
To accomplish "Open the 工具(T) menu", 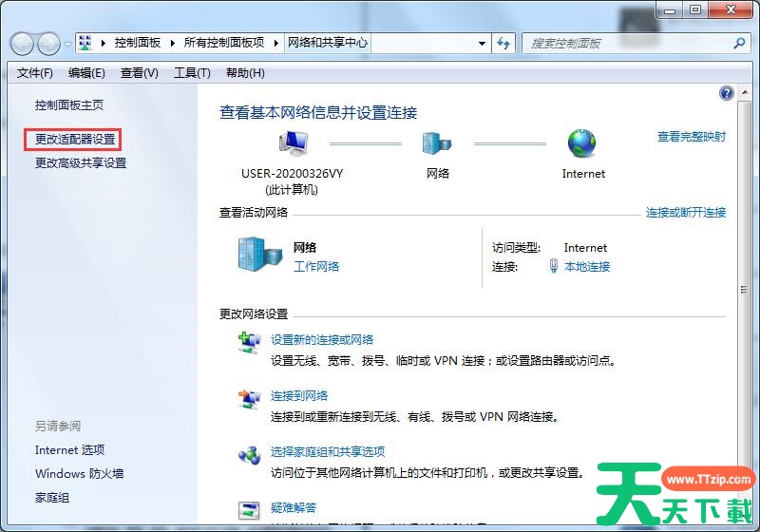I will [x=193, y=73].
